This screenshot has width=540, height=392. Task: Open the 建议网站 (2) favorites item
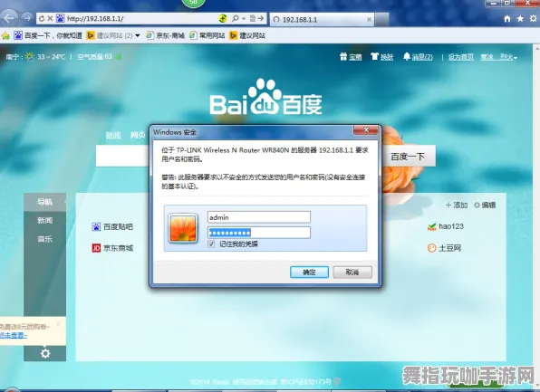(109, 35)
